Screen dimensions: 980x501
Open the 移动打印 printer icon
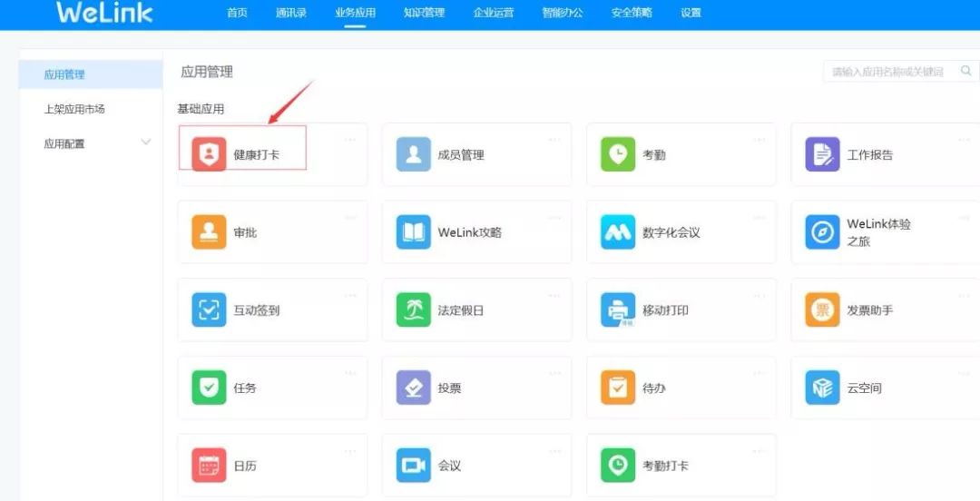(x=618, y=309)
